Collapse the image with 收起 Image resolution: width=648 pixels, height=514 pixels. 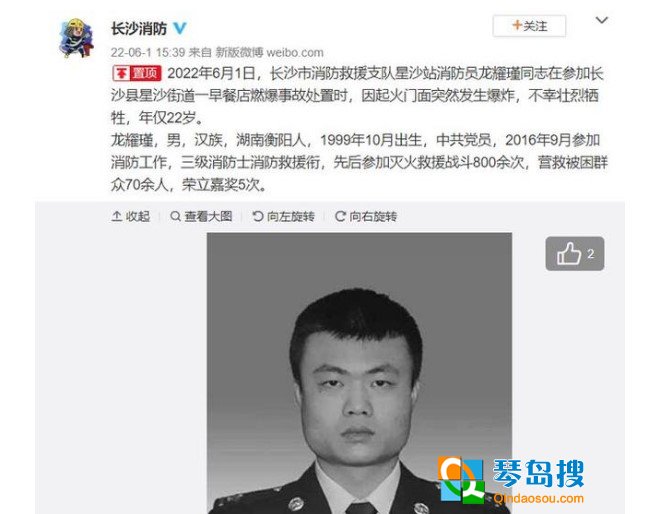[131, 216]
